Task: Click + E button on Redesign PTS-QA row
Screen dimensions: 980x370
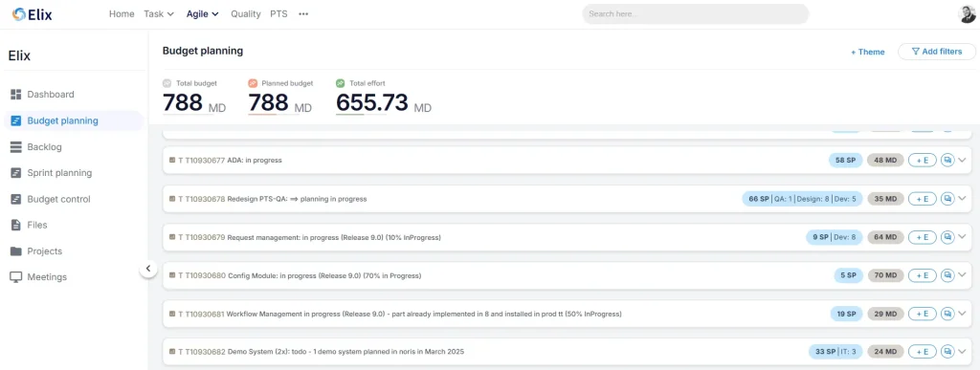Action: pyautogui.click(x=922, y=199)
